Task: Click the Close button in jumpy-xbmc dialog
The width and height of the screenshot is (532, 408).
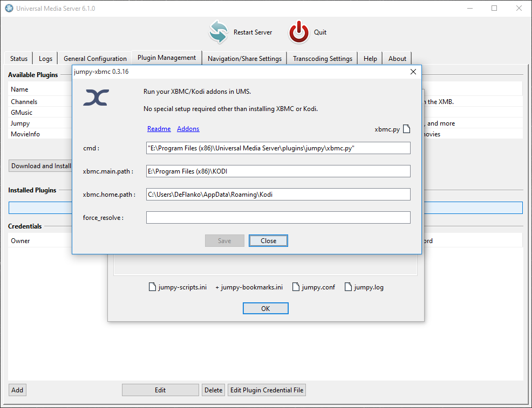Action: click(x=268, y=240)
